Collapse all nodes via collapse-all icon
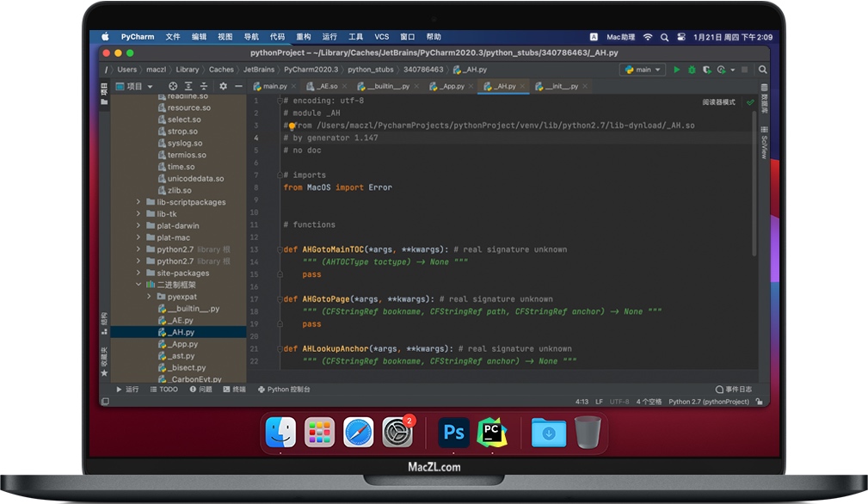 pos(204,86)
